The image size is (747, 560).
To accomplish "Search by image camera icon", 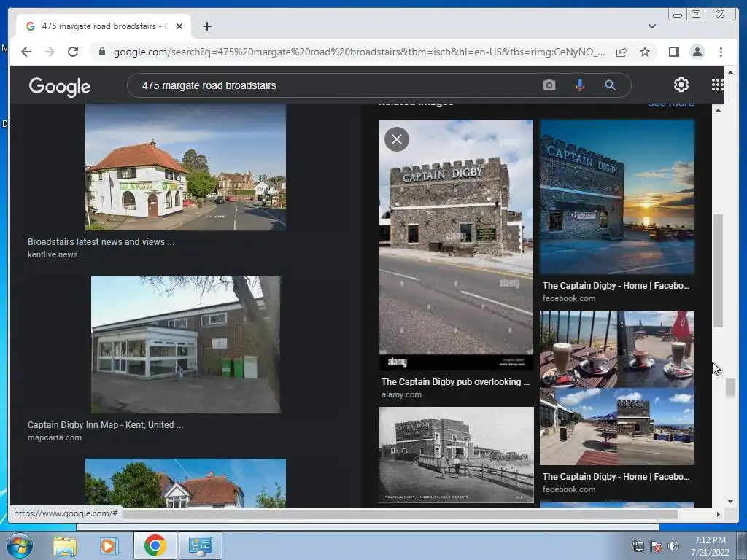I will coord(549,85).
